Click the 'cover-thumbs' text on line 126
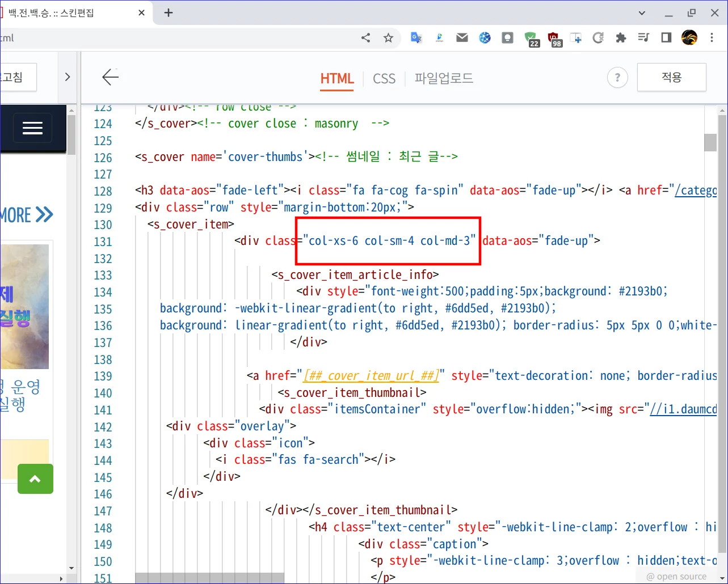This screenshot has width=728, height=584. [265, 156]
